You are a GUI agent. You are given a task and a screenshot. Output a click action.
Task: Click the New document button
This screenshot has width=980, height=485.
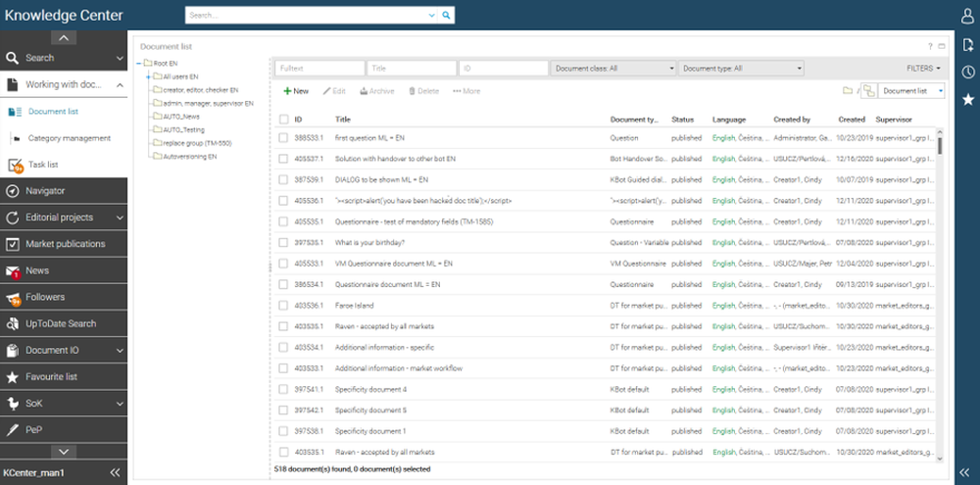tap(296, 91)
